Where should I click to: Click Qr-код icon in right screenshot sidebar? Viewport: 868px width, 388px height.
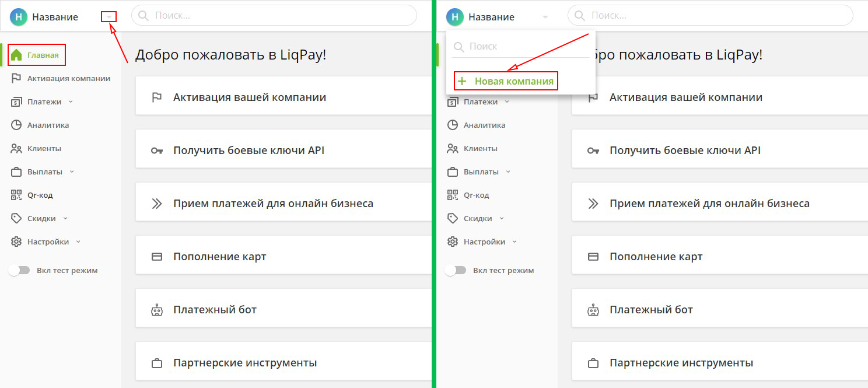[x=453, y=195]
